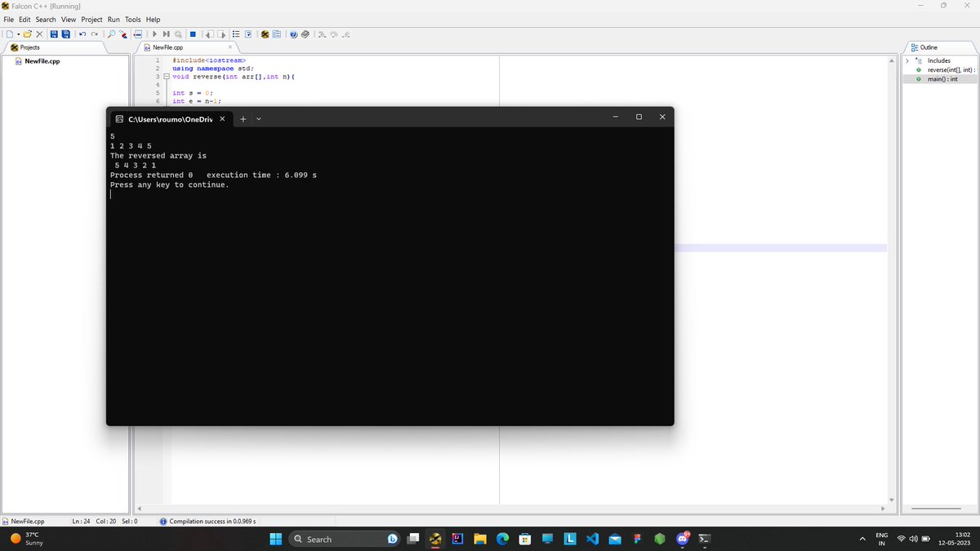Click the New file toolbar icon
This screenshot has width=980, height=551.
pos(10,33)
